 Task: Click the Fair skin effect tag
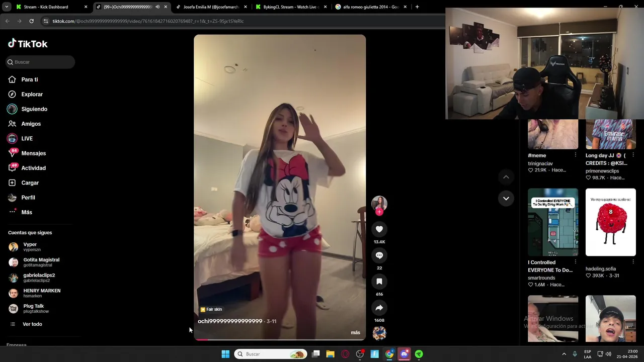point(211,309)
